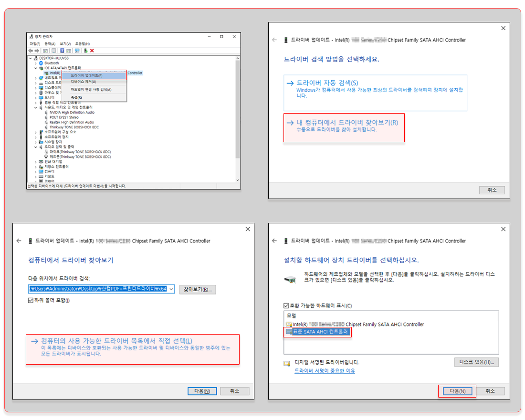Select the Realtek High Definition Audio icon
The height and width of the screenshot is (420, 525).
(x=46, y=122)
